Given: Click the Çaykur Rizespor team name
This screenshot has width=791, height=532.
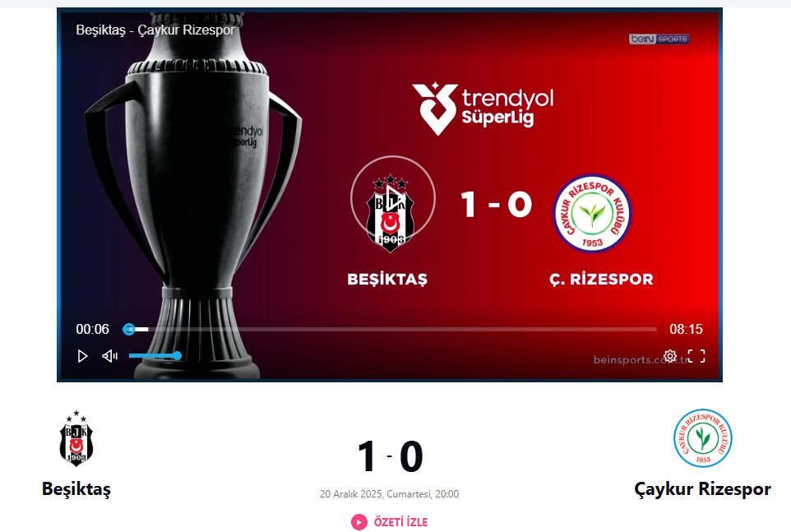Looking at the screenshot, I should click(703, 488).
